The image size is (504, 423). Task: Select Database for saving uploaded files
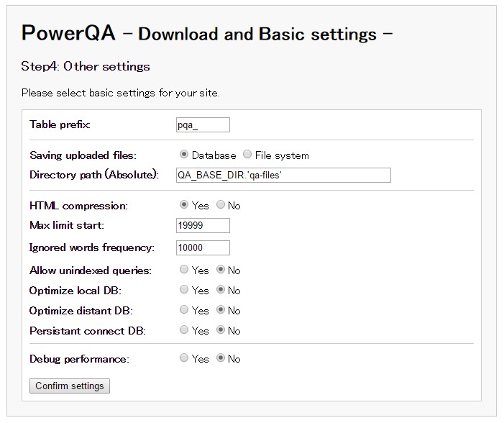[x=184, y=155]
